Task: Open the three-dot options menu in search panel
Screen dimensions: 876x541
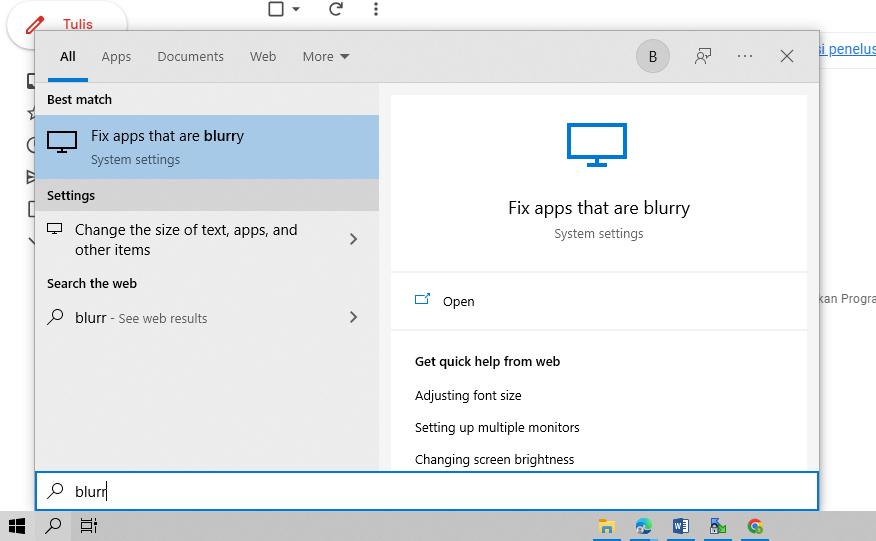Action: point(745,56)
